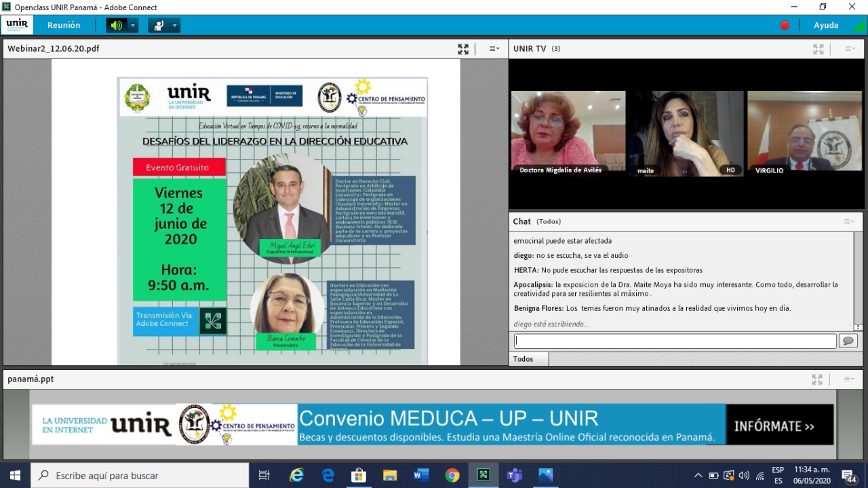Click Benigna Flores chat message
868x488 pixels.
coord(652,308)
